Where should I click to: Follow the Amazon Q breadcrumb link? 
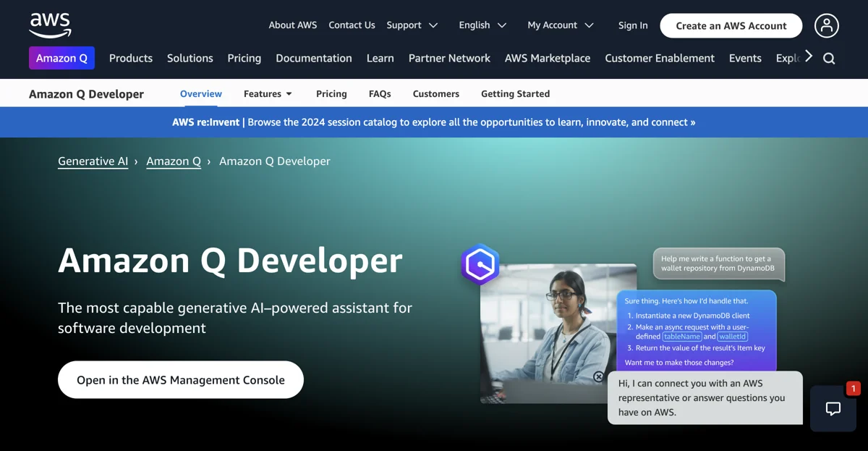pos(174,161)
